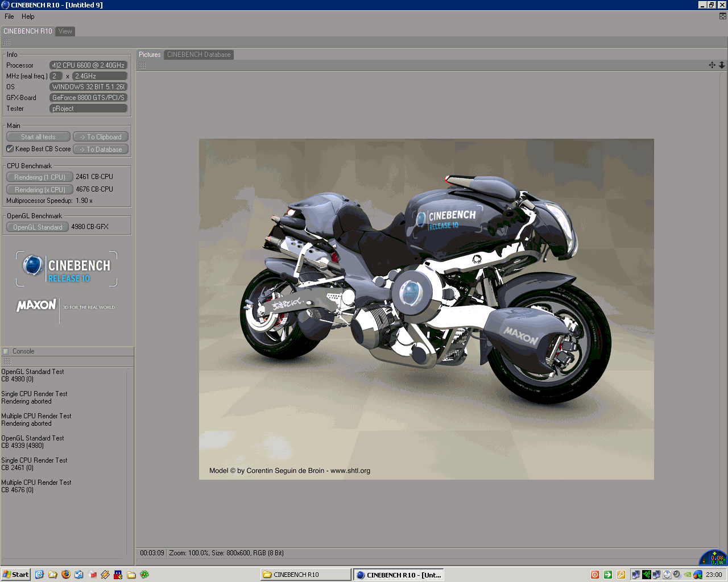Screen dimensions: 728x582
Task: Start the OpenGL Standard benchmark
Action: point(38,227)
